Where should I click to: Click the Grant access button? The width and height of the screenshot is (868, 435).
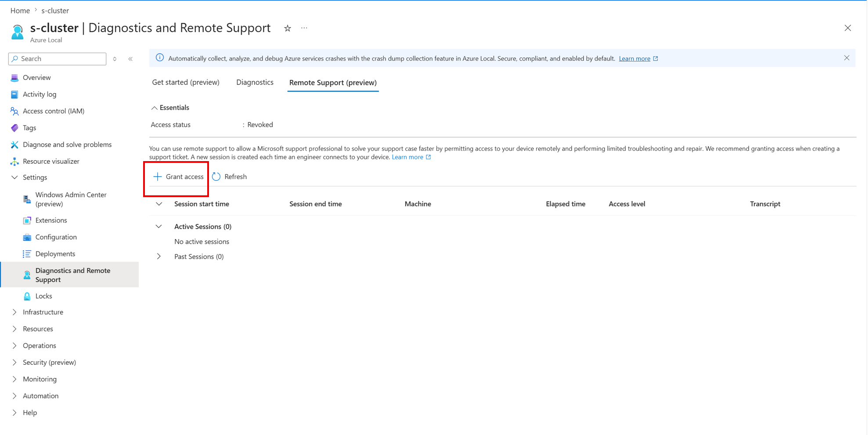178,176
